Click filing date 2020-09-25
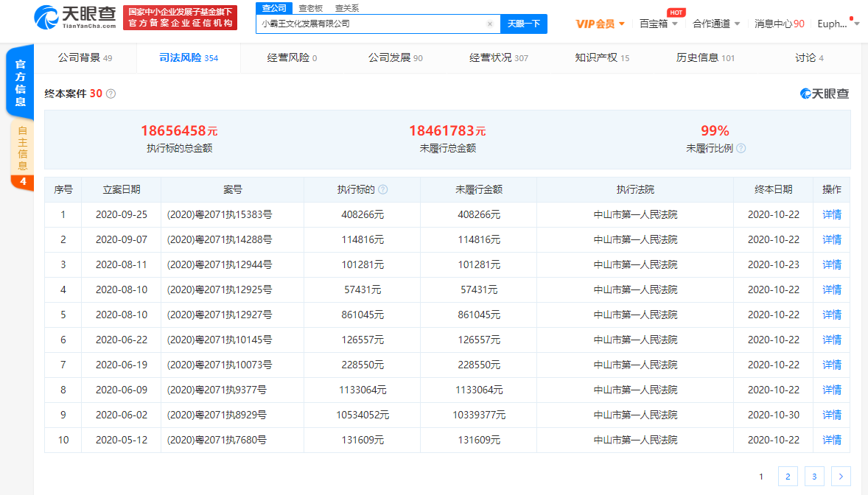 [x=122, y=215]
